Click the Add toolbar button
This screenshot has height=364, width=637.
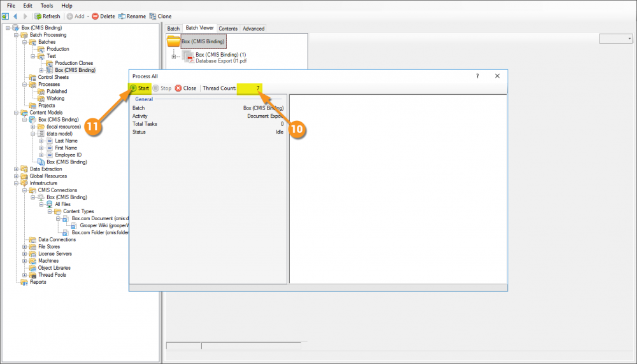(x=76, y=17)
